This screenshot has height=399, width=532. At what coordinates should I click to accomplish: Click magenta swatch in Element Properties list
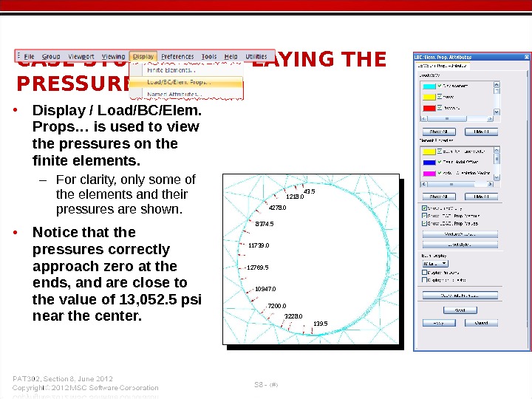pos(429,174)
